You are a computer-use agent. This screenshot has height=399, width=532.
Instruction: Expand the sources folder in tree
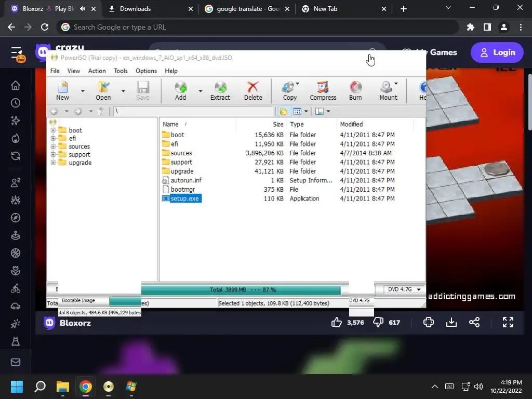[x=53, y=147]
